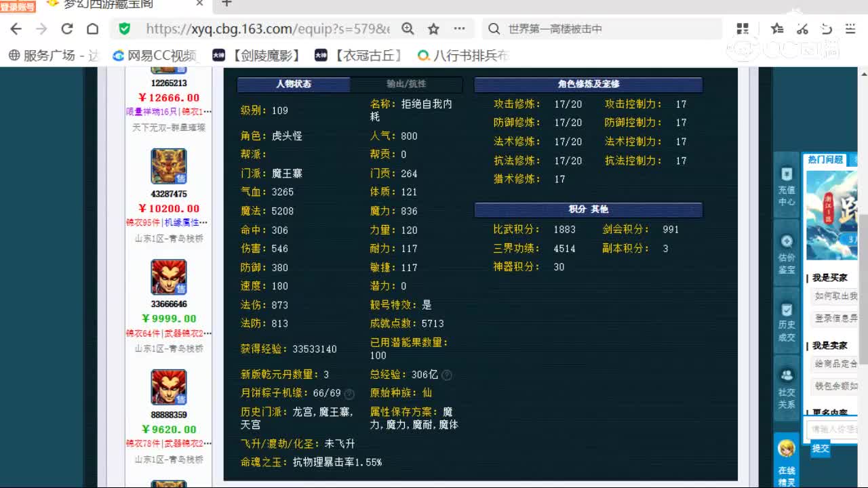The width and height of the screenshot is (868, 488).
Task: Switch to the 输出/抗性 tab
Action: [406, 84]
